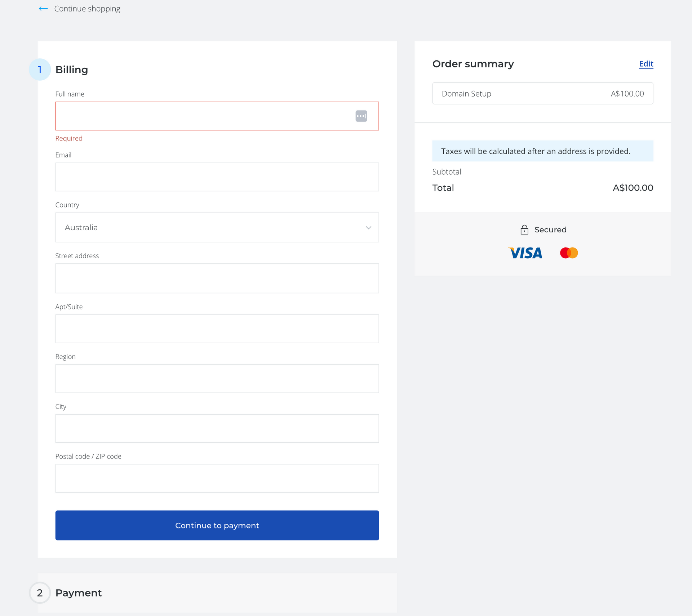Click the step 1 Billing circle

click(40, 70)
